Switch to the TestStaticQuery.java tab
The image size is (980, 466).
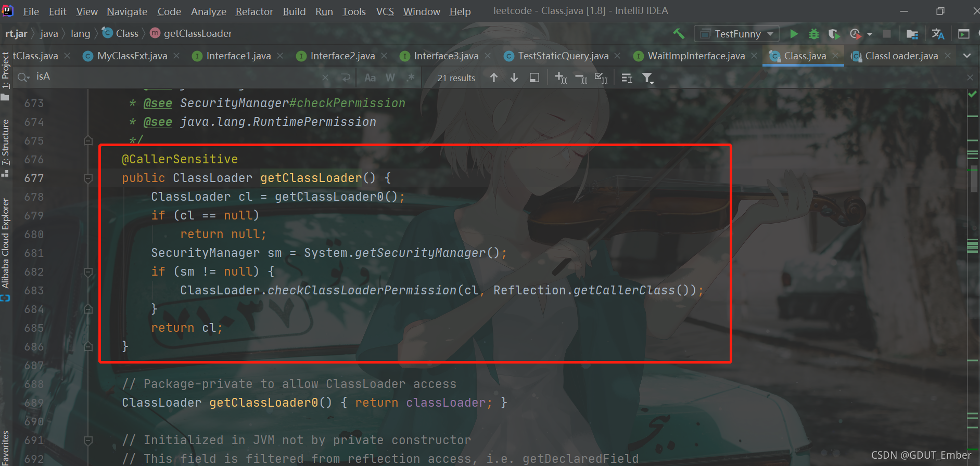coord(563,56)
